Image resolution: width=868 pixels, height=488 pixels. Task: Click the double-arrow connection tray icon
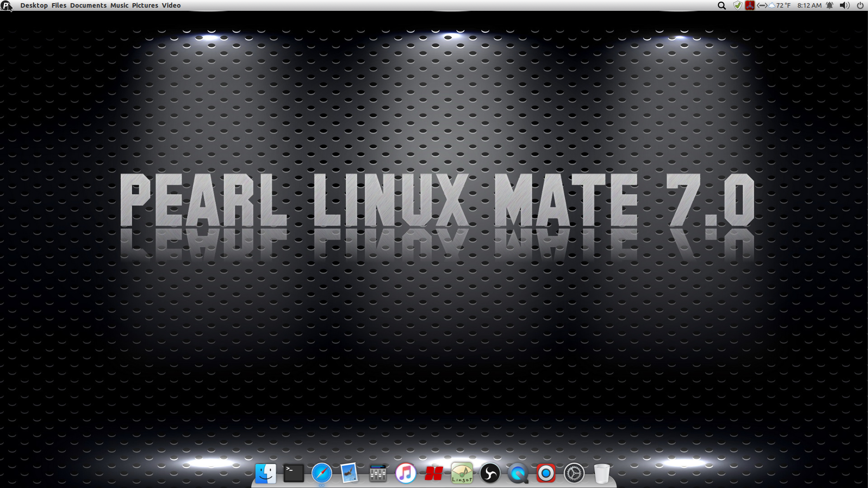coord(762,5)
